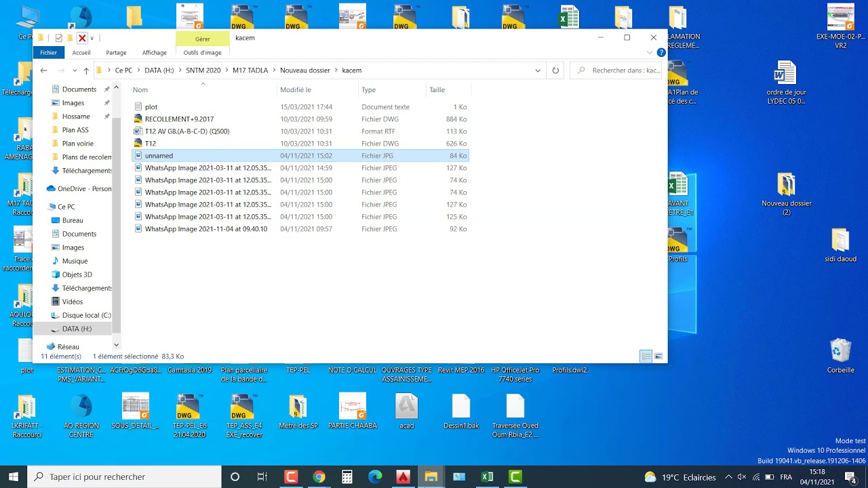Switch to the Partage ribbon tab
The width and height of the screenshot is (868, 488).
click(116, 52)
